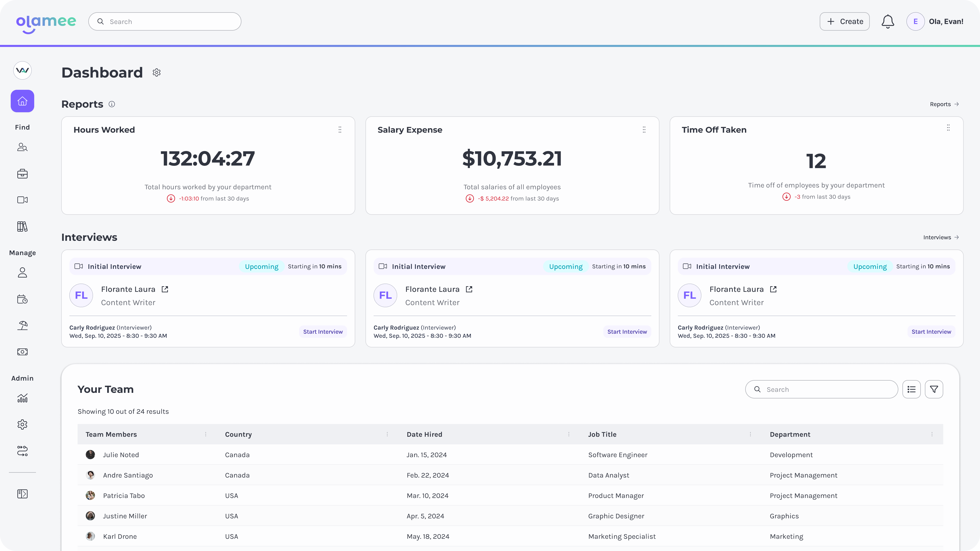
Task: Open the candidate search icon under Find
Action: pyautogui.click(x=22, y=147)
